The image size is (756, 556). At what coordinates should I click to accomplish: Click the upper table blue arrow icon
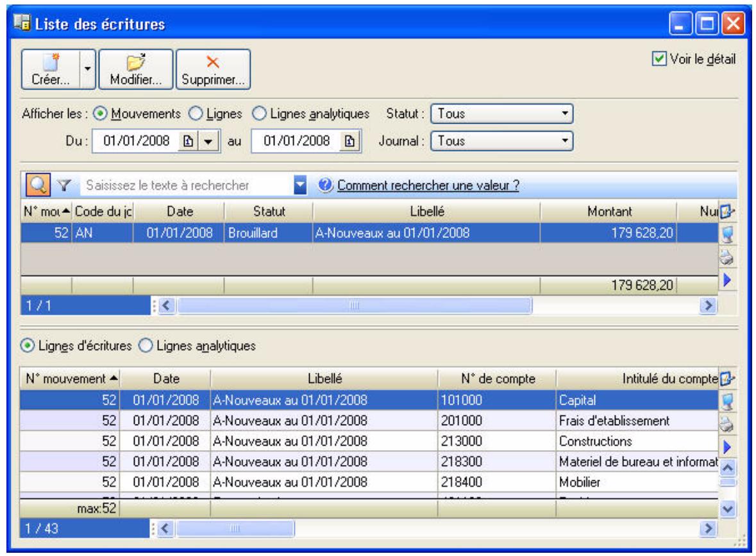727,280
